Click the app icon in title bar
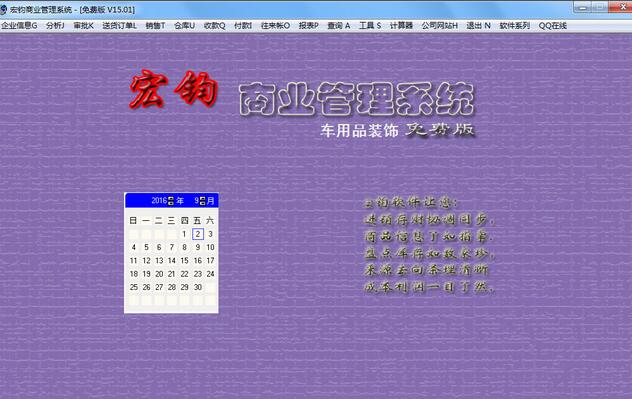Image resolution: width=632 pixels, height=399 pixels. pyautogui.click(x=3, y=9)
